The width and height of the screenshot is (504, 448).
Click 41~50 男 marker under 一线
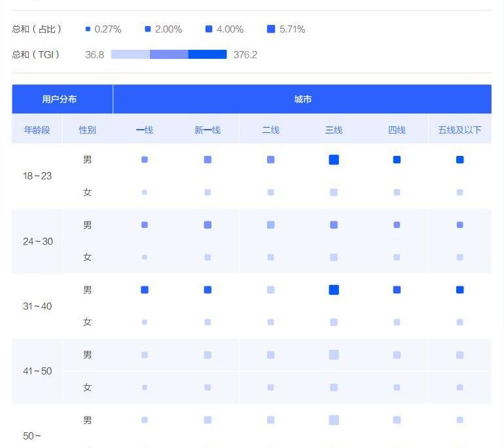click(145, 355)
